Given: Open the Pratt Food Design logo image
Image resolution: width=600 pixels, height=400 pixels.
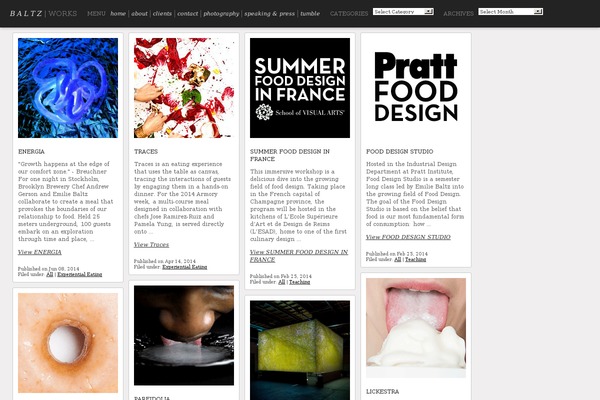Looking at the screenshot, I should pos(416,88).
